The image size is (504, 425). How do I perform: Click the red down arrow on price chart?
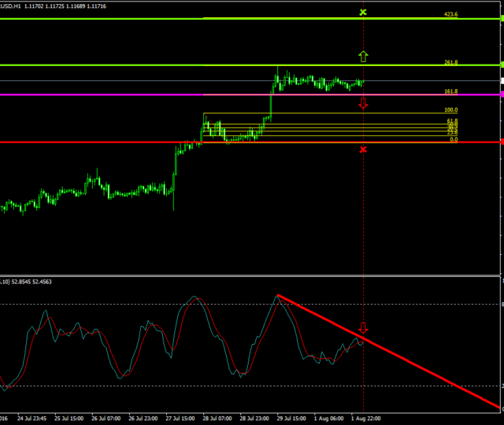pos(363,103)
